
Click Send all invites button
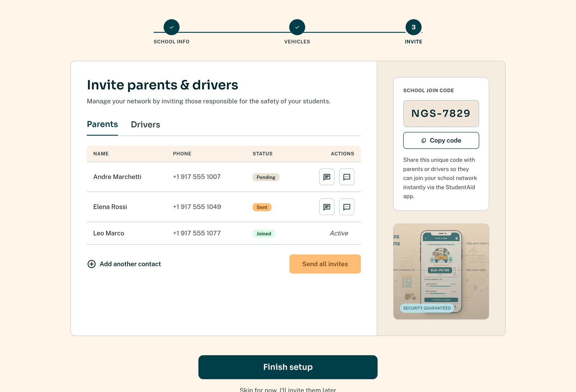pos(325,264)
